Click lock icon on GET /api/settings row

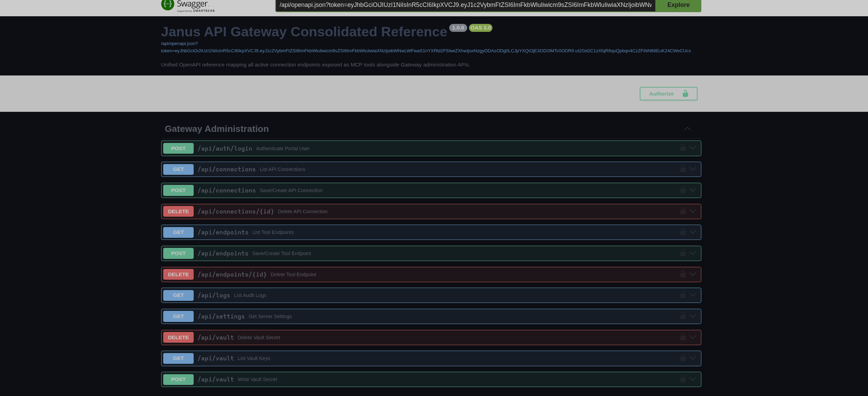[683, 316]
